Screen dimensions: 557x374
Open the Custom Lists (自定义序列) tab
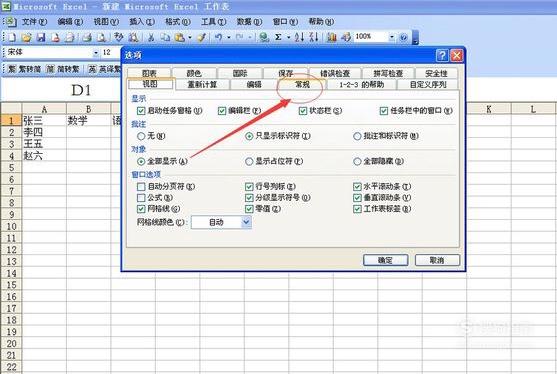click(428, 85)
